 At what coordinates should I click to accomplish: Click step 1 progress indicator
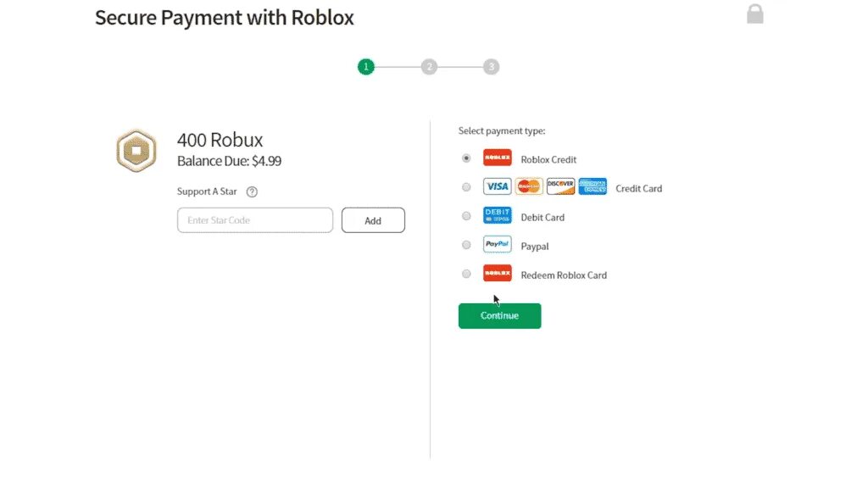coord(366,67)
